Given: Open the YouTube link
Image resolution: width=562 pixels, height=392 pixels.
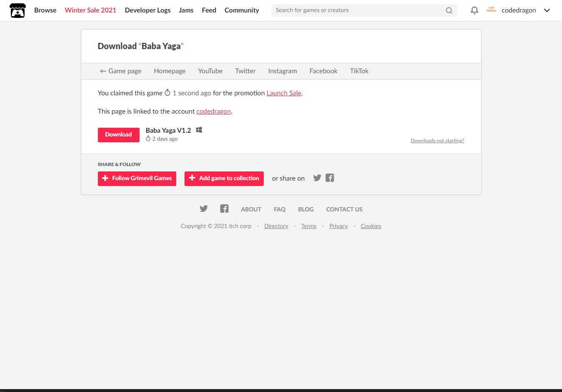Looking at the screenshot, I should coord(210,71).
